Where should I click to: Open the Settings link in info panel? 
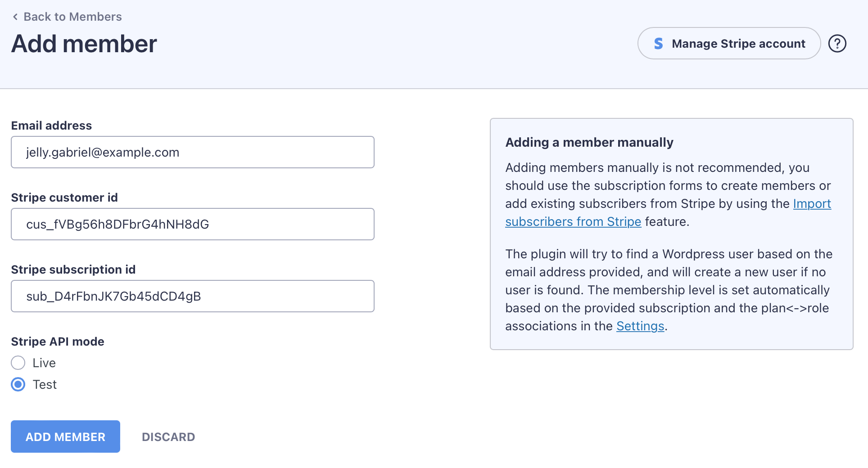pyautogui.click(x=640, y=326)
